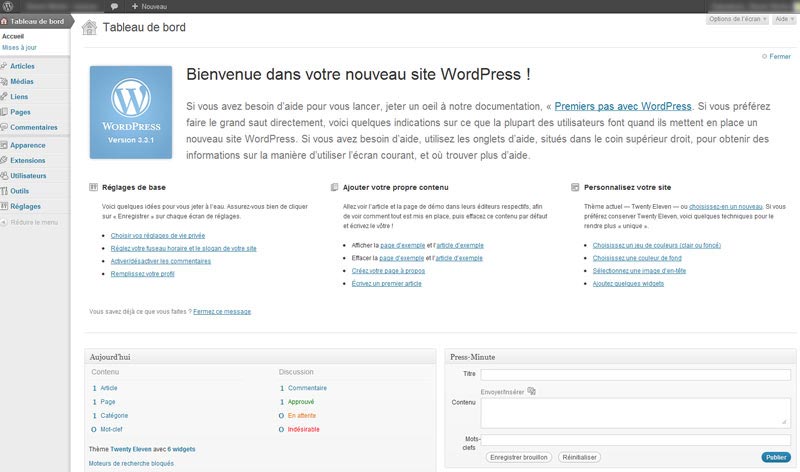Viewport: 800px width, 472px height.
Task: Click Remplissez votre profil link
Action: [x=142, y=274]
